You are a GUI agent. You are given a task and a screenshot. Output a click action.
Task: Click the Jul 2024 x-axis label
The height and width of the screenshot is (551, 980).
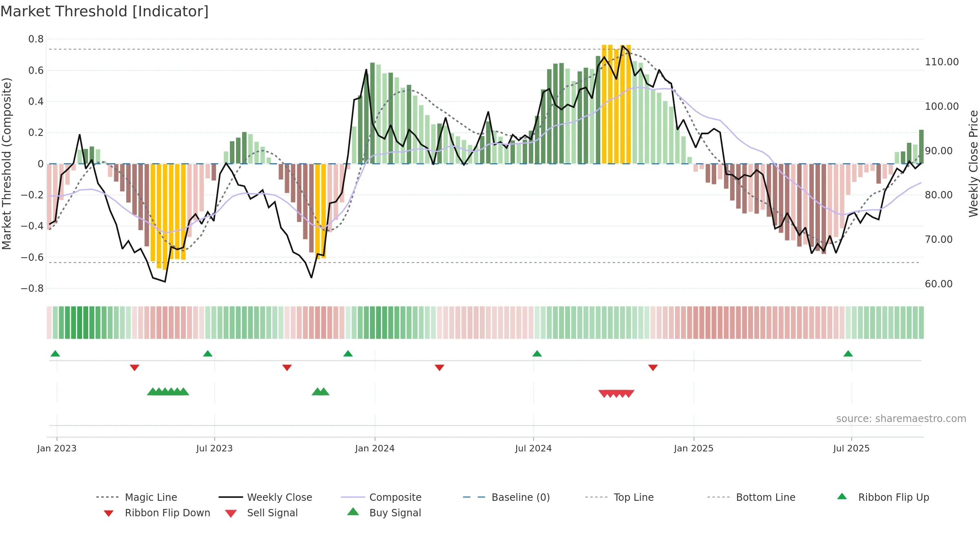[x=533, y=448]
